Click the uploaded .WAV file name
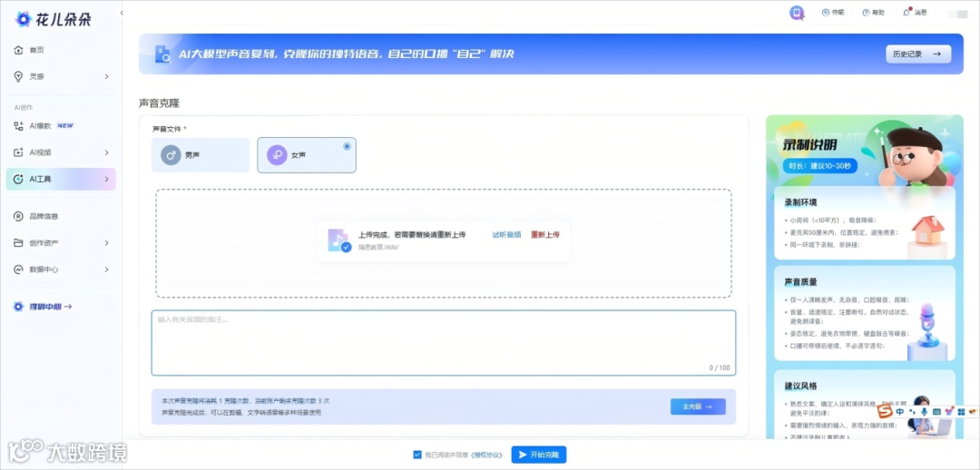This screenshot has height=470, width=980. coord(378,248)
